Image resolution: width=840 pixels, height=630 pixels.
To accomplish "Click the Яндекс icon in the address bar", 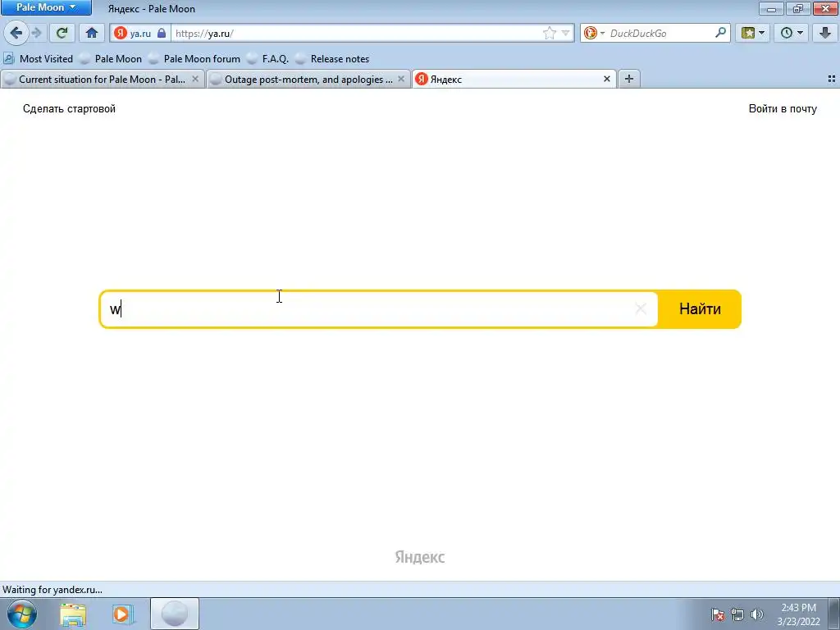I will [x=121, y=33].
